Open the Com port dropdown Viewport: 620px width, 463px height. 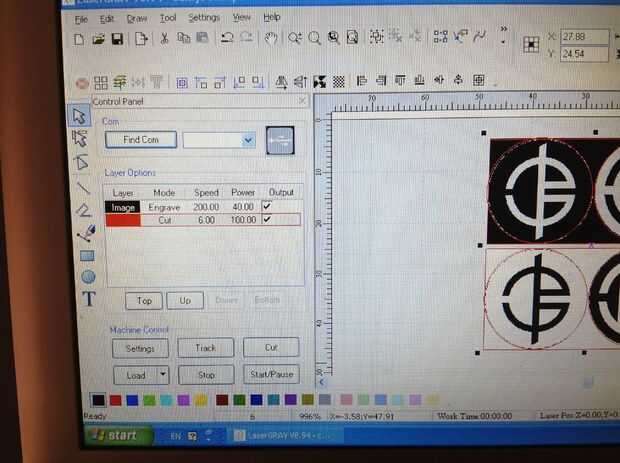(248, 140)
